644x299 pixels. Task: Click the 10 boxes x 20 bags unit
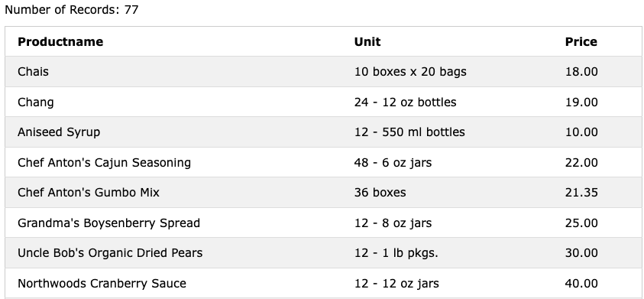click(x=410, y=72)
